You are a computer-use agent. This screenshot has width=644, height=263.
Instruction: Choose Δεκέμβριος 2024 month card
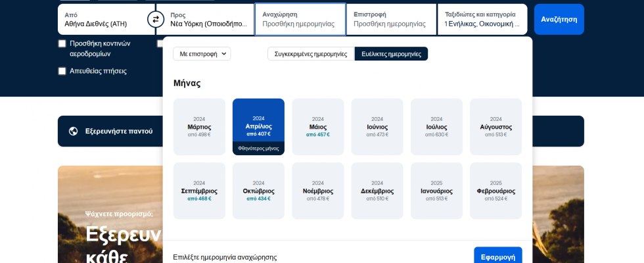click(377, 191)
